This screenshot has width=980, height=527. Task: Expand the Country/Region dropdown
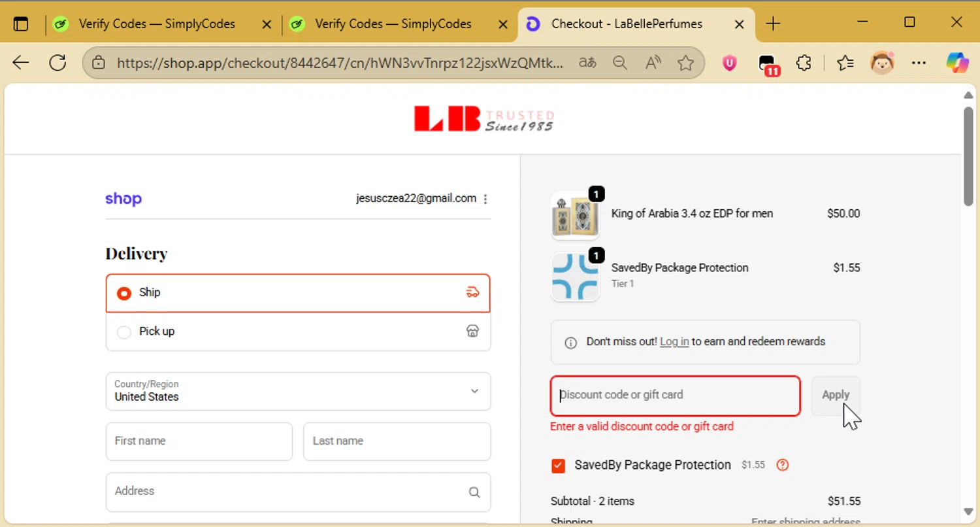click(298, 391)
